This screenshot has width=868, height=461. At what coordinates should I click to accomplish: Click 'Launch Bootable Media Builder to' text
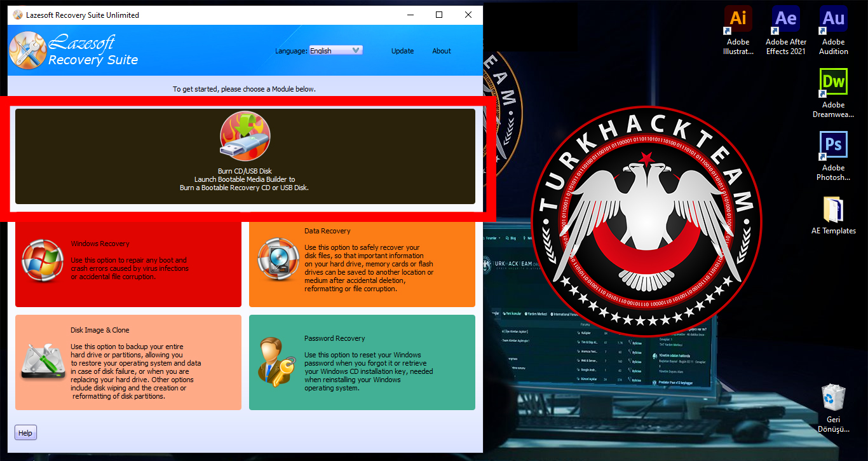245,179
